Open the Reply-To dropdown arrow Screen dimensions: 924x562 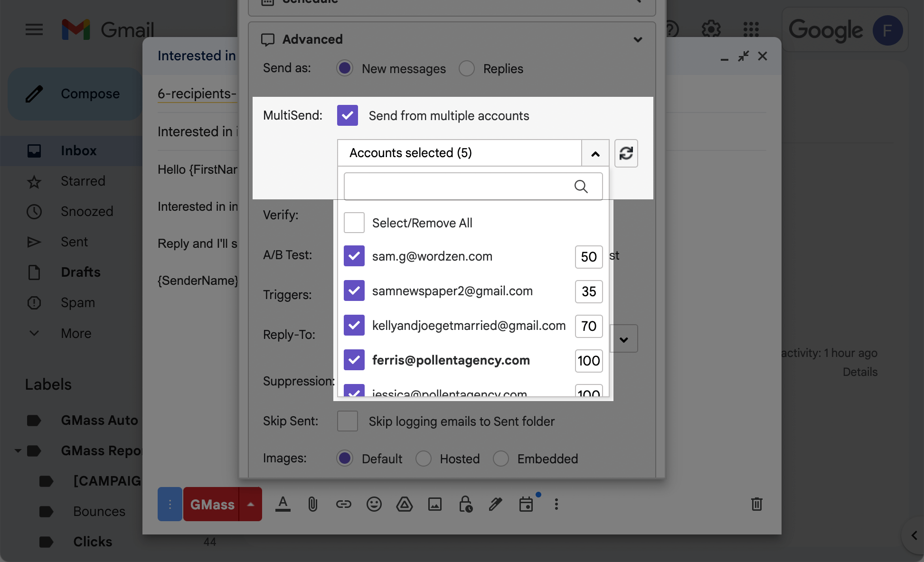(624, 339)
